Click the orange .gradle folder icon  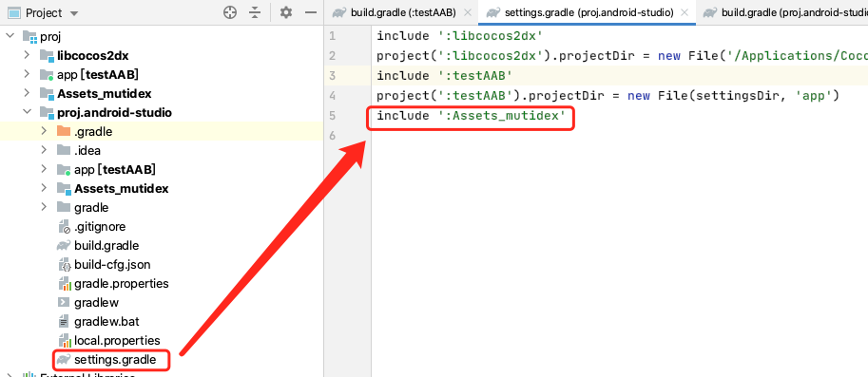64,131
